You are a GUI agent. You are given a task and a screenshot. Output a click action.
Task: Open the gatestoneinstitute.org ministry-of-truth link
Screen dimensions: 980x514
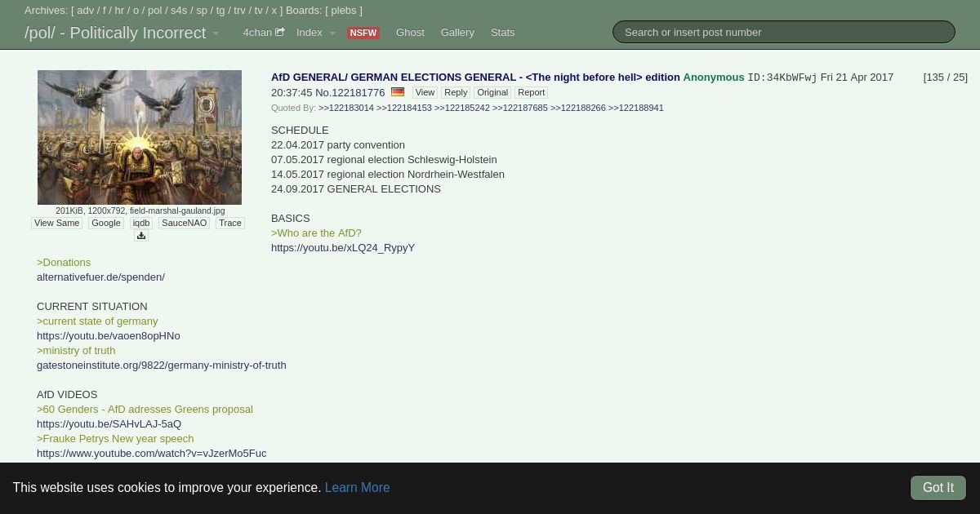point(162,366)
